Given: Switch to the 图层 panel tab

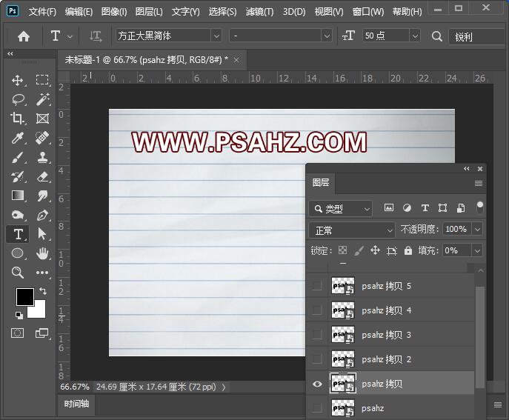Looking at the screenshot, I should click(321, 183).
